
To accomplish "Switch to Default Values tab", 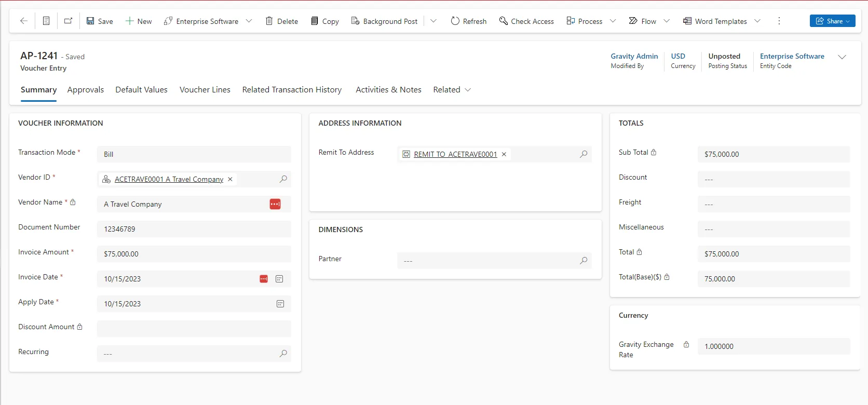I will 141,90.
